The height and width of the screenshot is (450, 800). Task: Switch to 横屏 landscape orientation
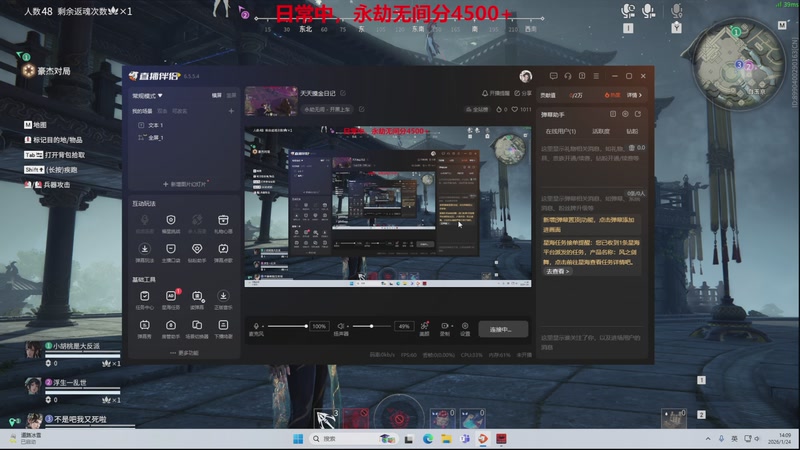(x=217, y=95)
